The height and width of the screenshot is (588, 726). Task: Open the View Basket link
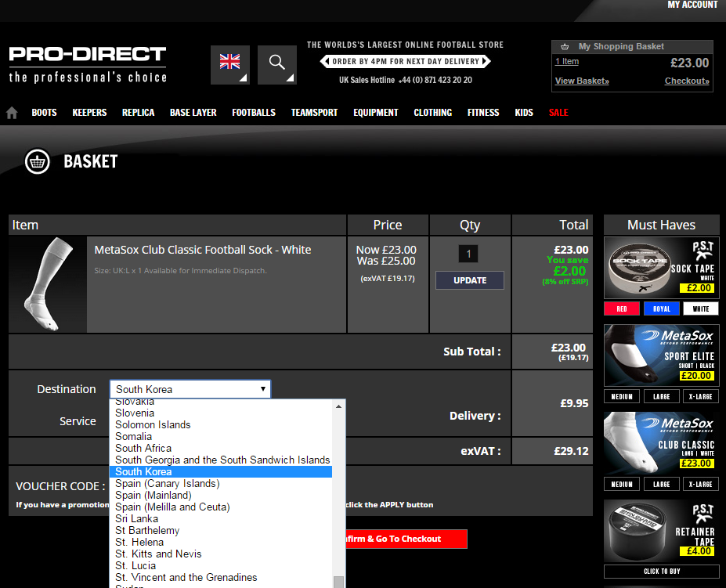(x=582, y=81)
